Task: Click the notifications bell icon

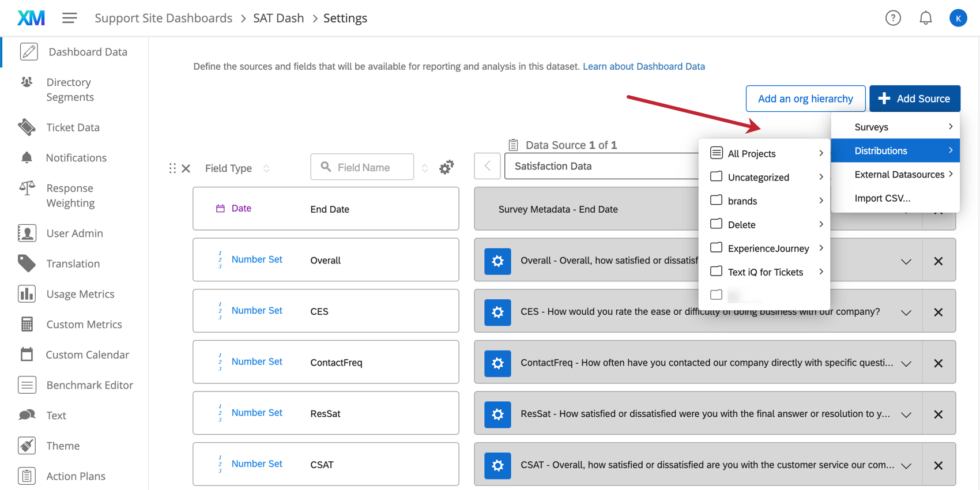Action: point(925,18)
